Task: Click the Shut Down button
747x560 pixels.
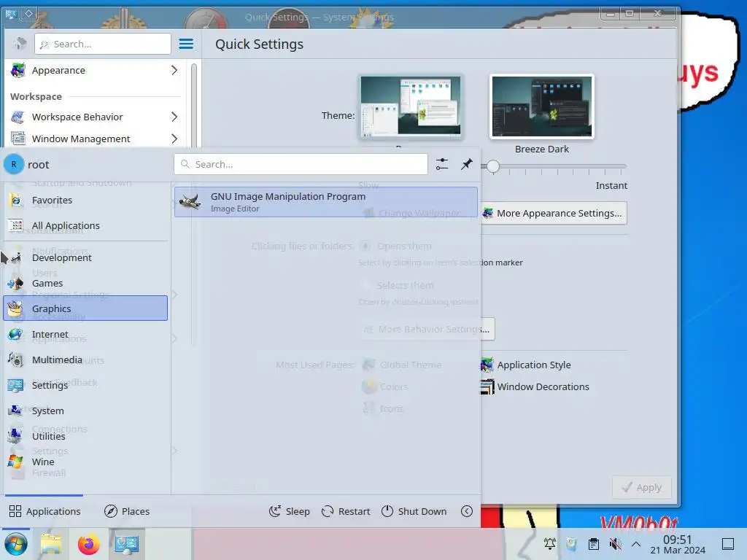Action: coord(414,511)
